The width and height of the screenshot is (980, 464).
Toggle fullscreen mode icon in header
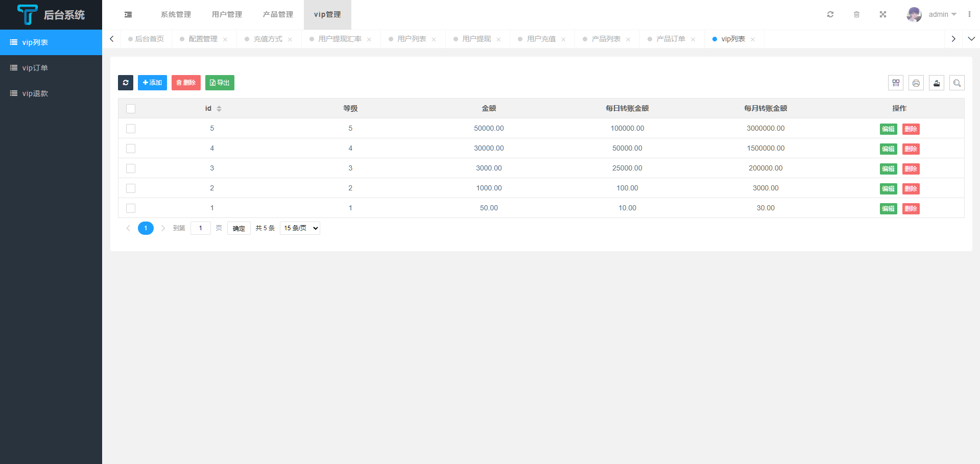click(x=883, y=14)
